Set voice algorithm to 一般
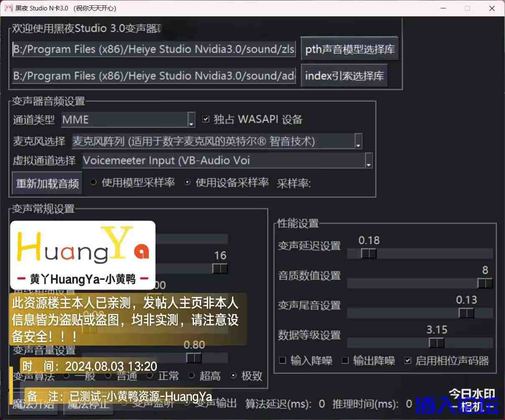 tap(66, 376)
